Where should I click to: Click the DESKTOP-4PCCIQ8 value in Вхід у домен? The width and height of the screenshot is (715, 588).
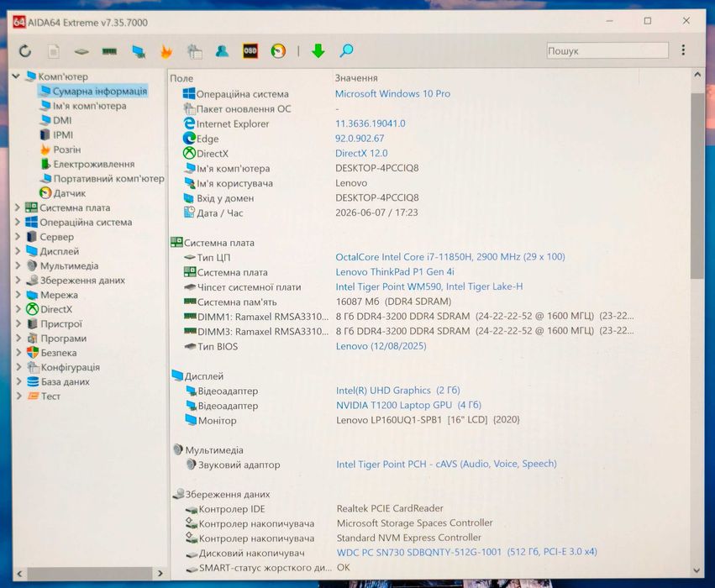click(x=377, y=197)
